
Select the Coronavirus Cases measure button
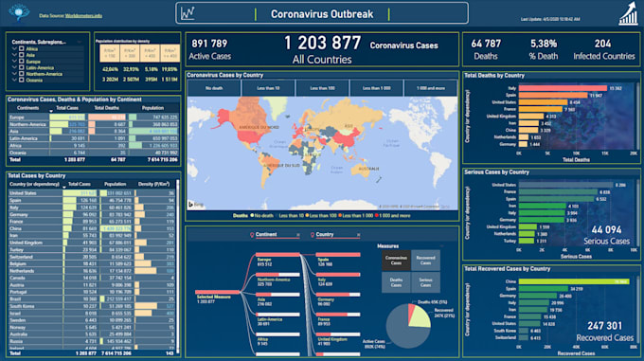pyautogui.click(x=396, y=261)
